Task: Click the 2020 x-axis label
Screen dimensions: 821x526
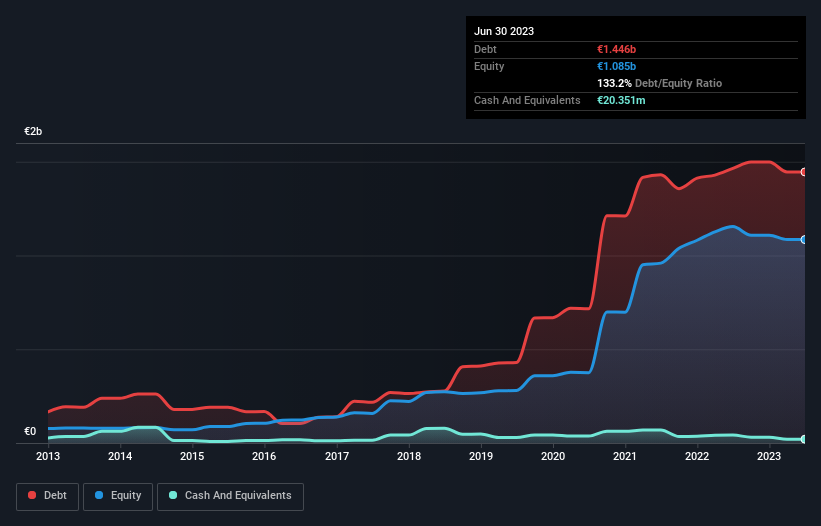Action: [553, 456]
